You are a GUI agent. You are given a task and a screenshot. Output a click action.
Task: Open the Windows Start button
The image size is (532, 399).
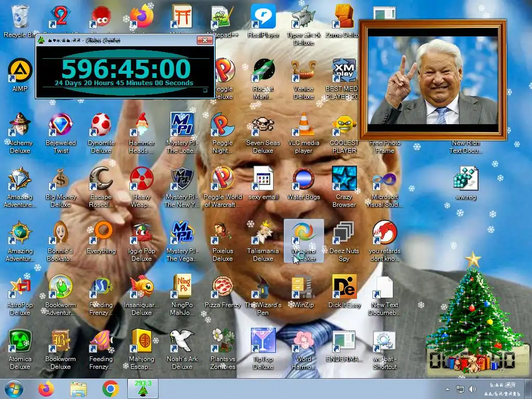coord(14,389)
